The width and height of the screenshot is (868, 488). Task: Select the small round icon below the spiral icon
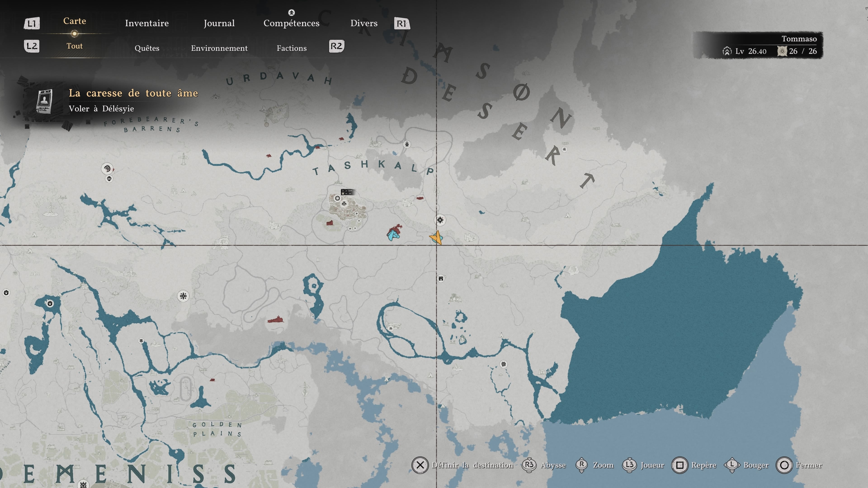tap(109, 179)
